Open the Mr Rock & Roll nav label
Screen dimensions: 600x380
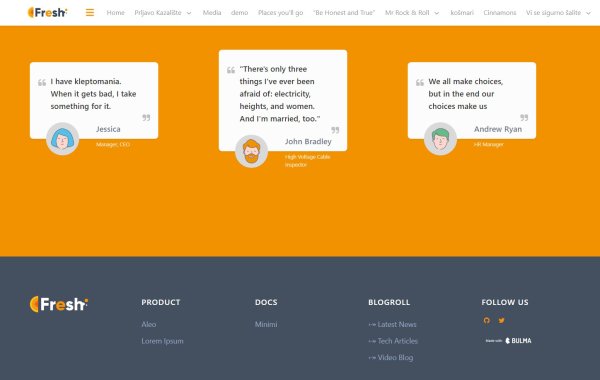point(407,13)
